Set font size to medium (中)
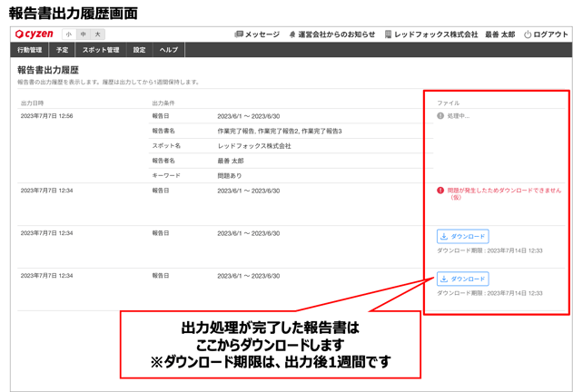The image size is (573, 392). pos(84,34)
